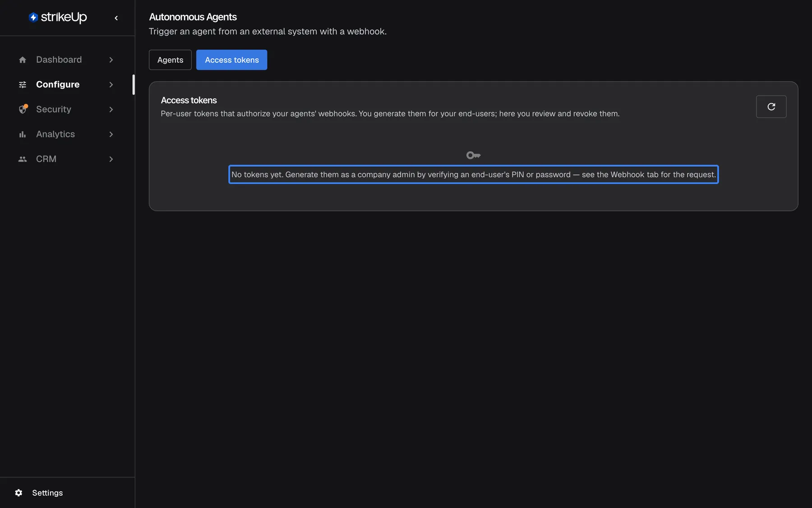Select the Access tokens tab

(x=232, y=60)
